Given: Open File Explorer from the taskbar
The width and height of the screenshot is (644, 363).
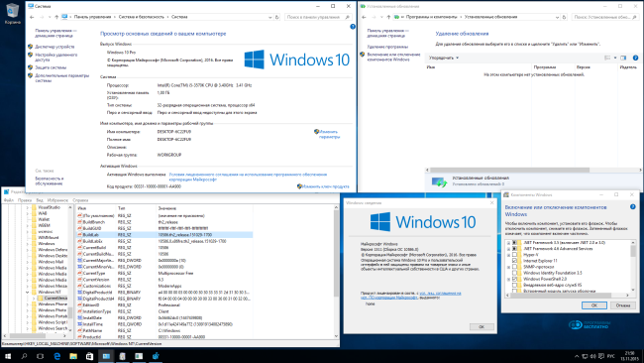Looking at the screenshot, I should click(73, 356).
